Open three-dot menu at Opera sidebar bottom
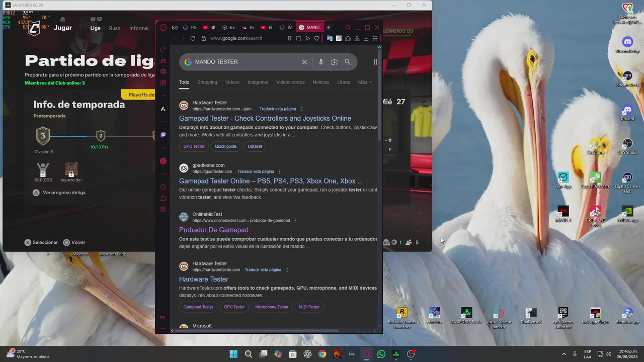Image resolution: width=644 pixels, height=362 pixels. (x=163, y=328)
